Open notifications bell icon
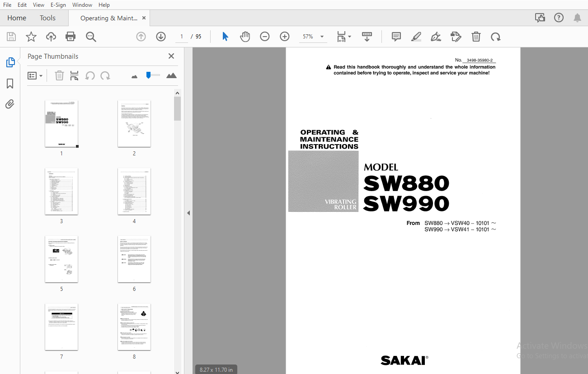 point(577,18)
